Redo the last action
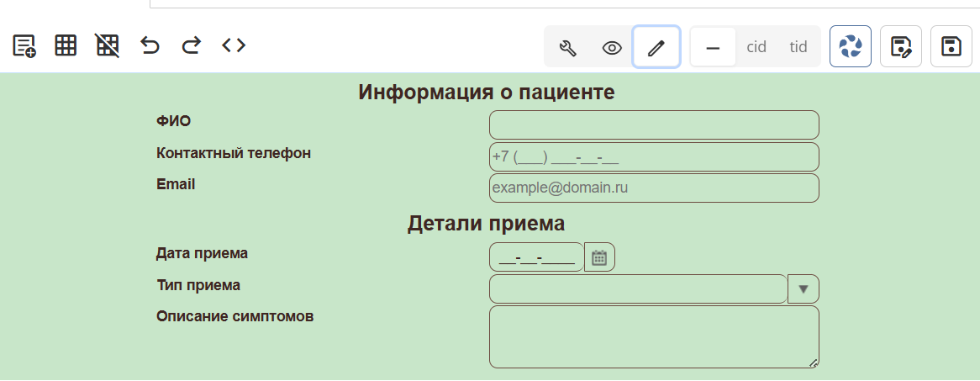Image resolution: width=980 pixels, height=381 pixels. click(192, 45)
